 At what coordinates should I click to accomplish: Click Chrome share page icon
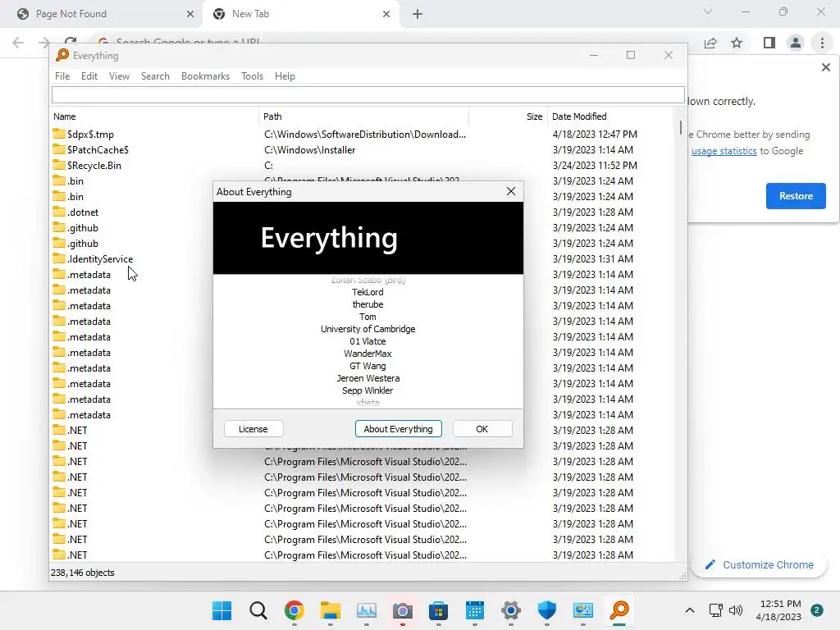[710, 43]
